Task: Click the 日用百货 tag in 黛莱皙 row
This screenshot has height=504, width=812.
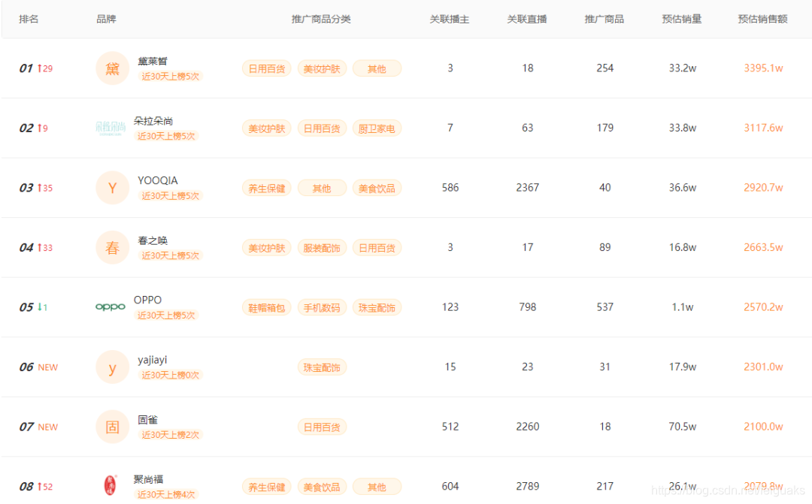Action: click(267, 69)
